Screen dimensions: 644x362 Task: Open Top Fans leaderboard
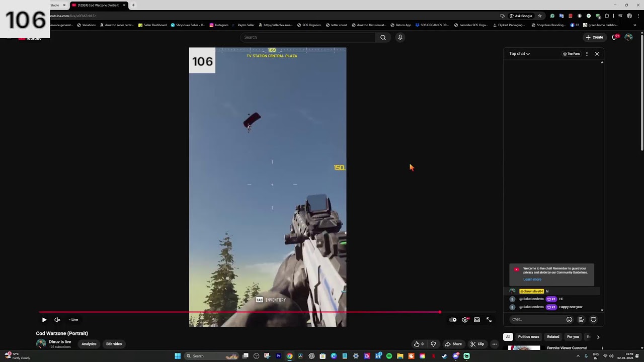[572, 54]
